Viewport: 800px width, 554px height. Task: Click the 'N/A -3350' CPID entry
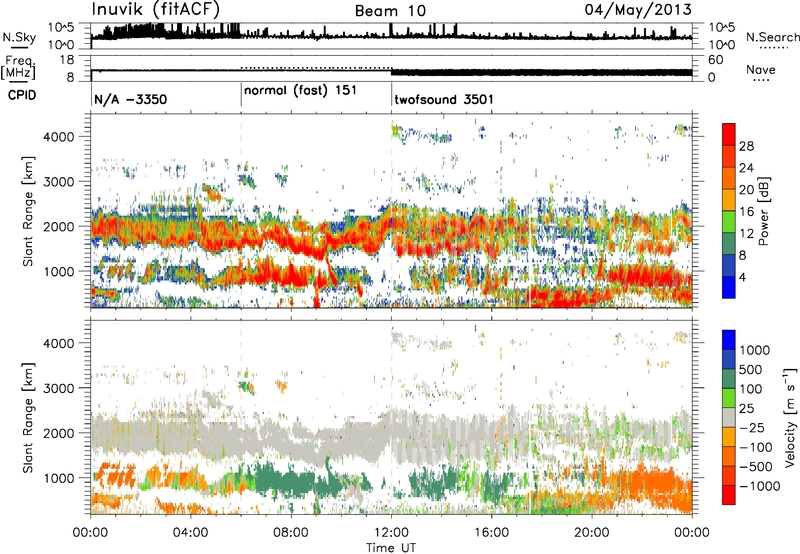coord(131,99)
